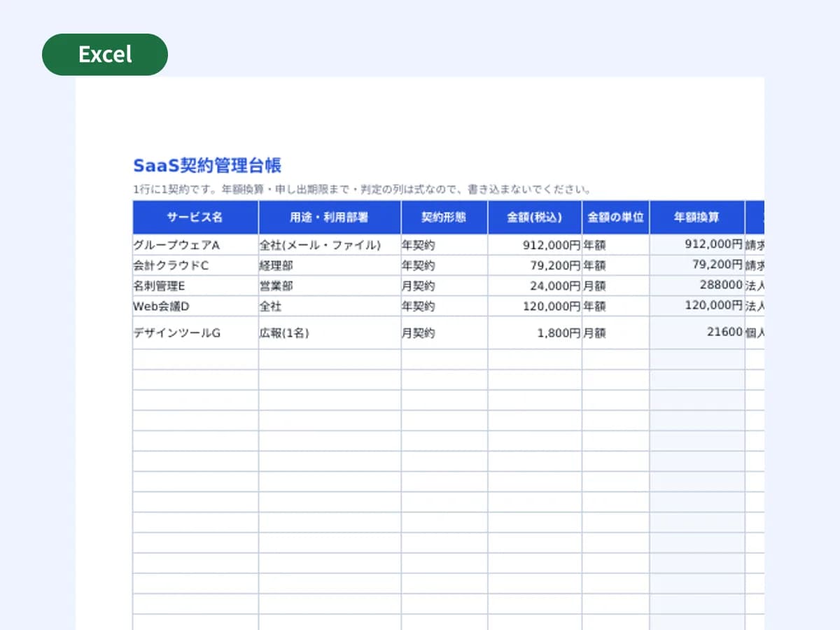Click the 金額(税込) header cell

(x=535, y=217)
